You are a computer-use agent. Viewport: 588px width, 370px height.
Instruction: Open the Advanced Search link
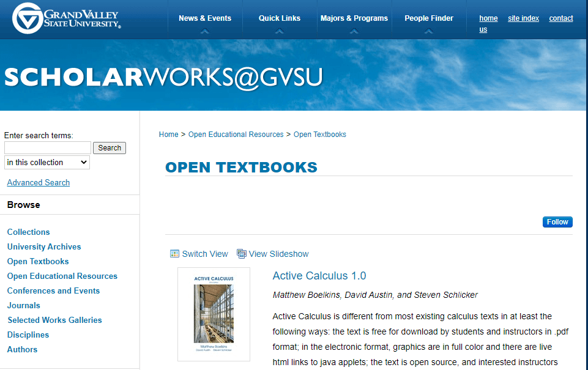(x=39, y=182)
